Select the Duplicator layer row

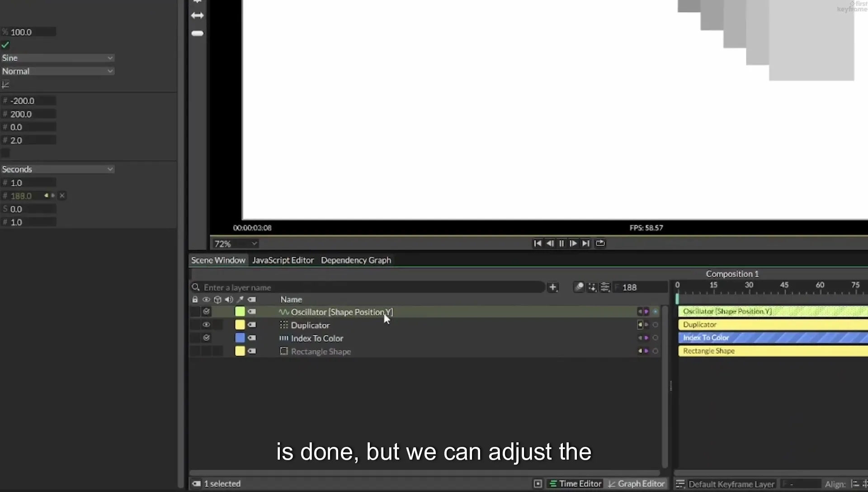[x=425, y=325]
